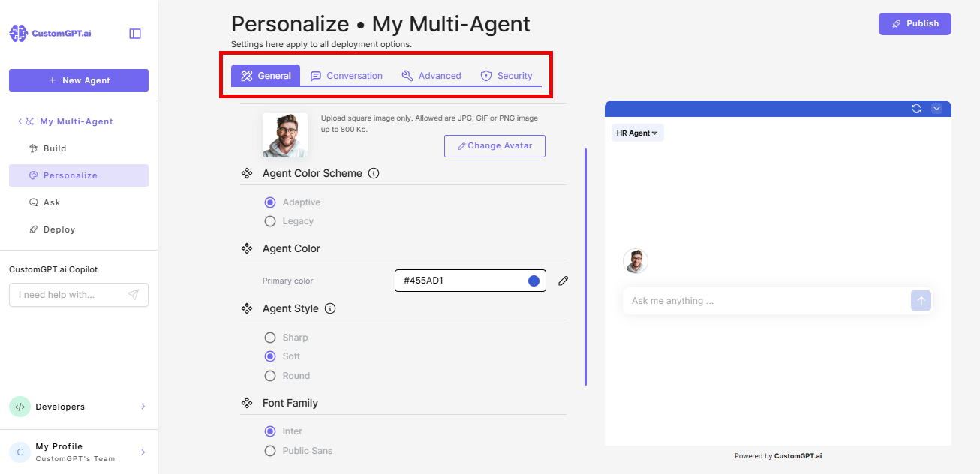Open the Security settings tab
The image size is (980, 474).
(x=507, y=75)
